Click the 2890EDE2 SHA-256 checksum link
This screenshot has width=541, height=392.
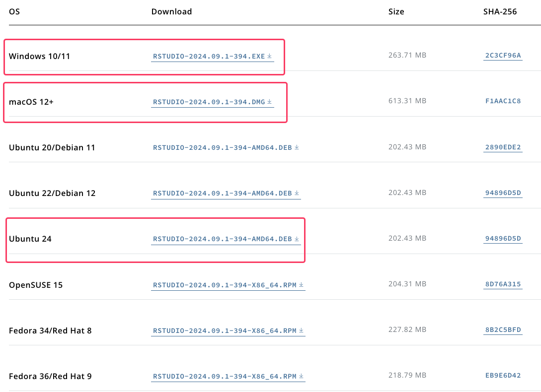tap(503, 147)
